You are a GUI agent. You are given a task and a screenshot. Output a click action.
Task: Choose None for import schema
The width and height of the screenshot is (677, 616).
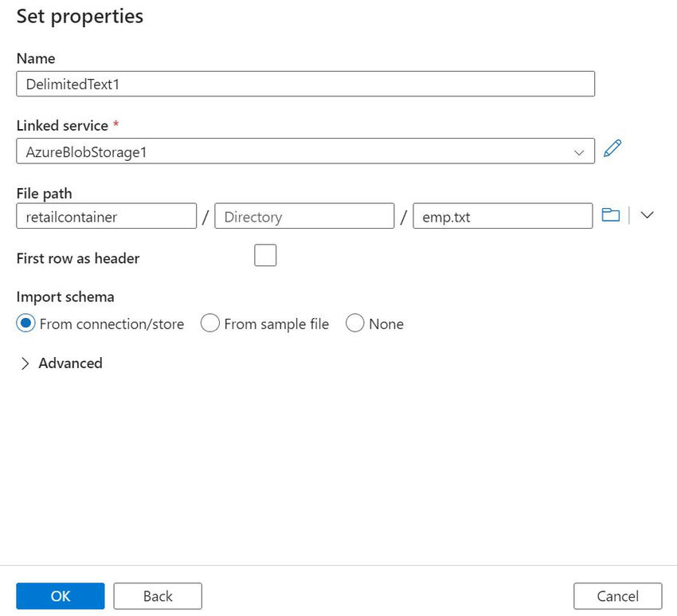point(355,324)
